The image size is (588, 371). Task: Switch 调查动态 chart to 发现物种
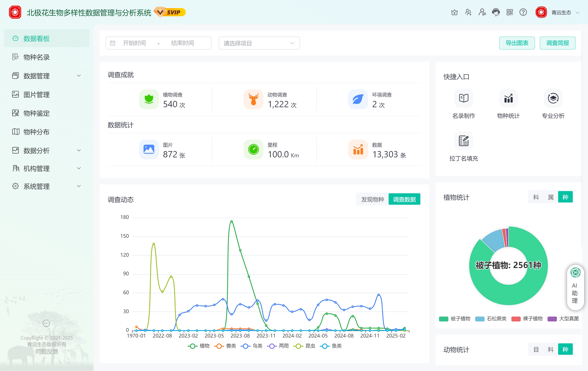coord(372,199)
